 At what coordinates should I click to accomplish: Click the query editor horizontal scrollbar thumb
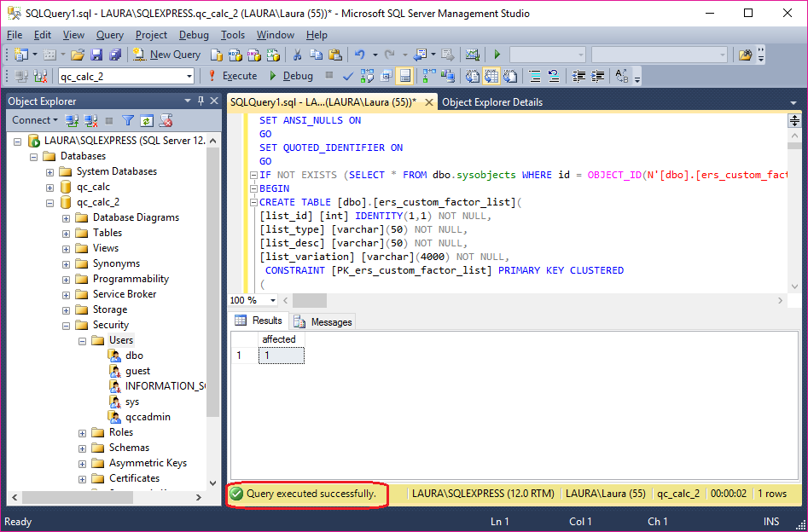[x=310, y=300]
